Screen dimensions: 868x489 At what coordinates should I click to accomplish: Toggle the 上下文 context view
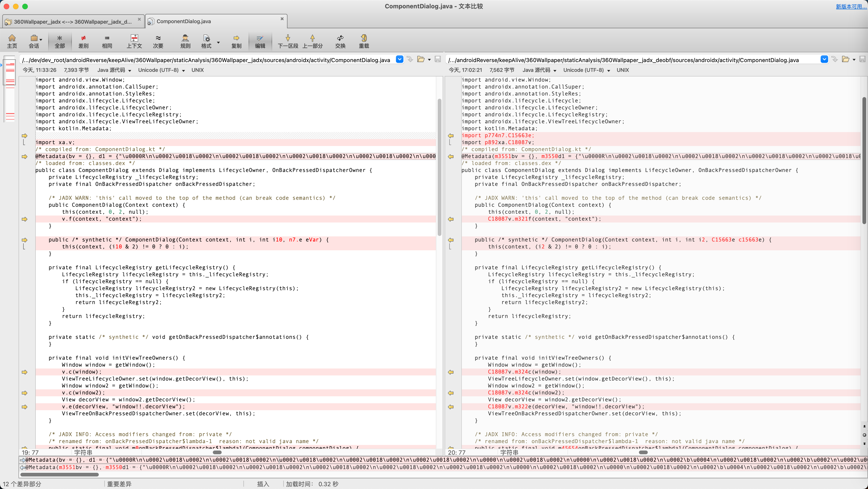(134, 41)
